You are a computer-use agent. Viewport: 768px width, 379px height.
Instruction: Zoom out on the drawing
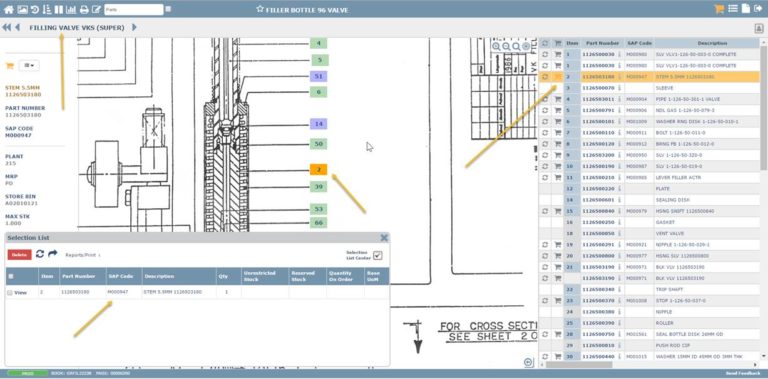[x=506, y=47]
